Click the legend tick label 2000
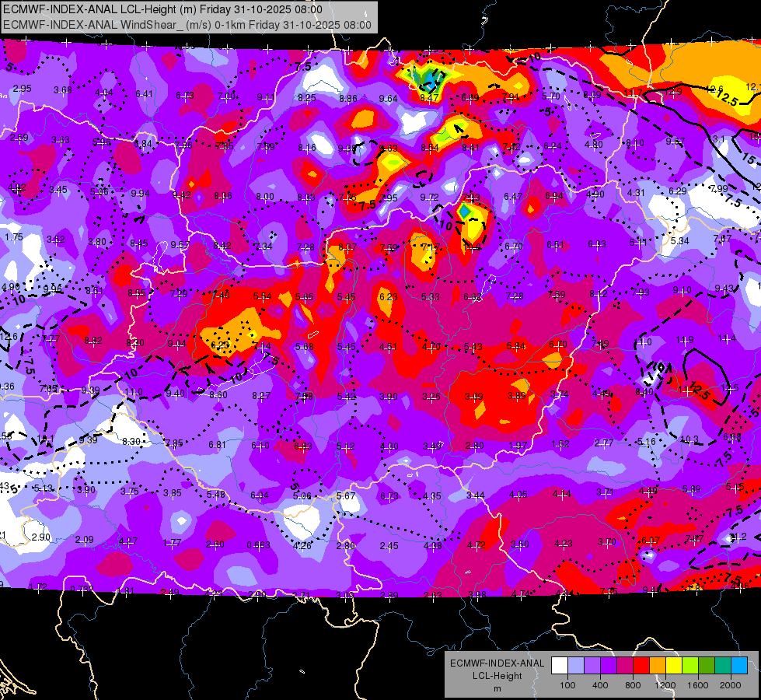The image size is (761, 700). [730, 685]
